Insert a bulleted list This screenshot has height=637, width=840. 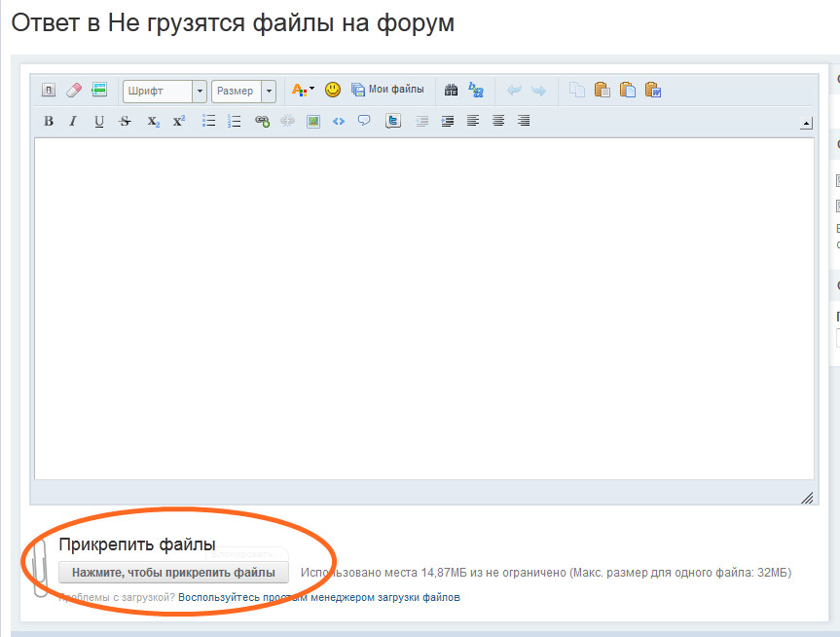point(209,121)
